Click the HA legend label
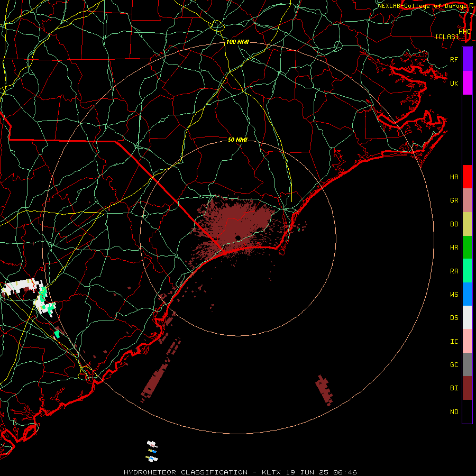Screen dimensions: 476x476 pos(454,177)
